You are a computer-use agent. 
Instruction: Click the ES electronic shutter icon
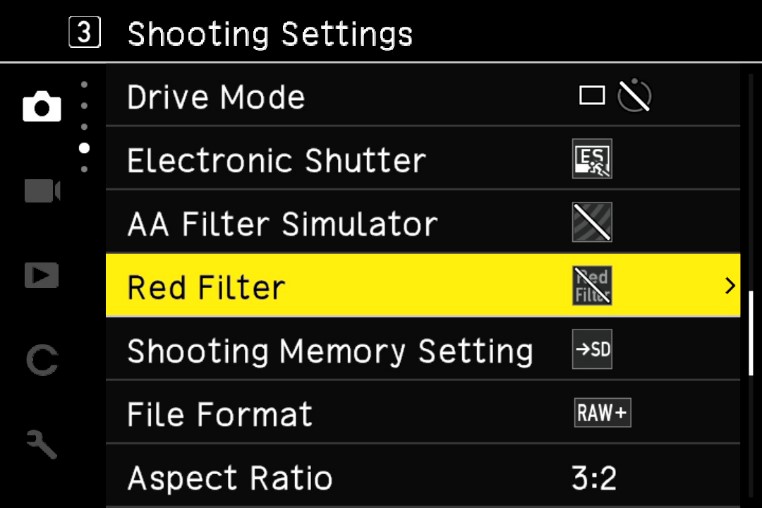592,159
